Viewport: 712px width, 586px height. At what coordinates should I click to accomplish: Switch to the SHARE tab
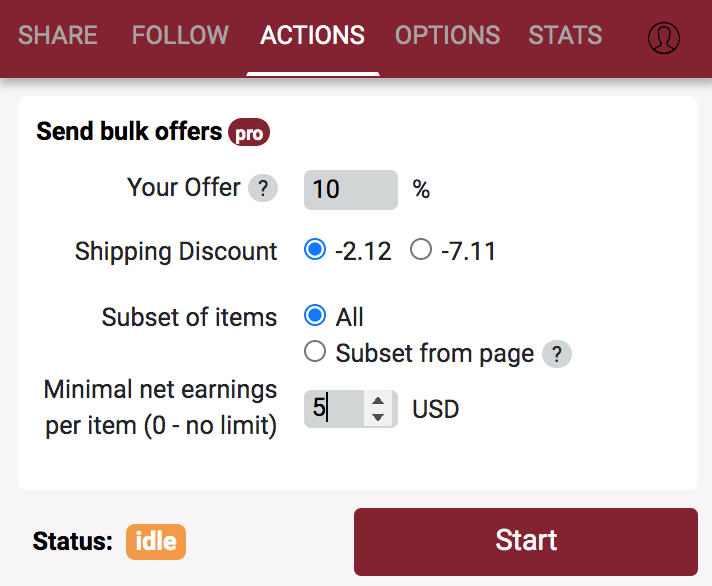coord(58,36)
